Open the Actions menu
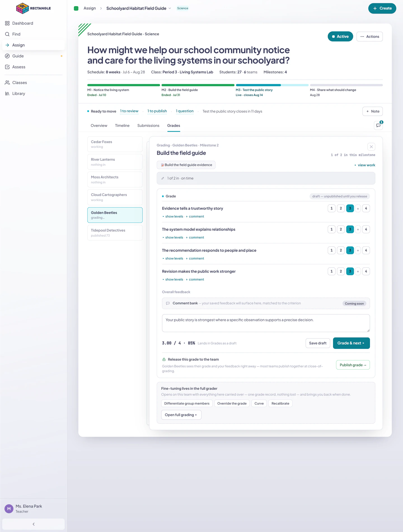403x532 pixels. pos(370,37)
